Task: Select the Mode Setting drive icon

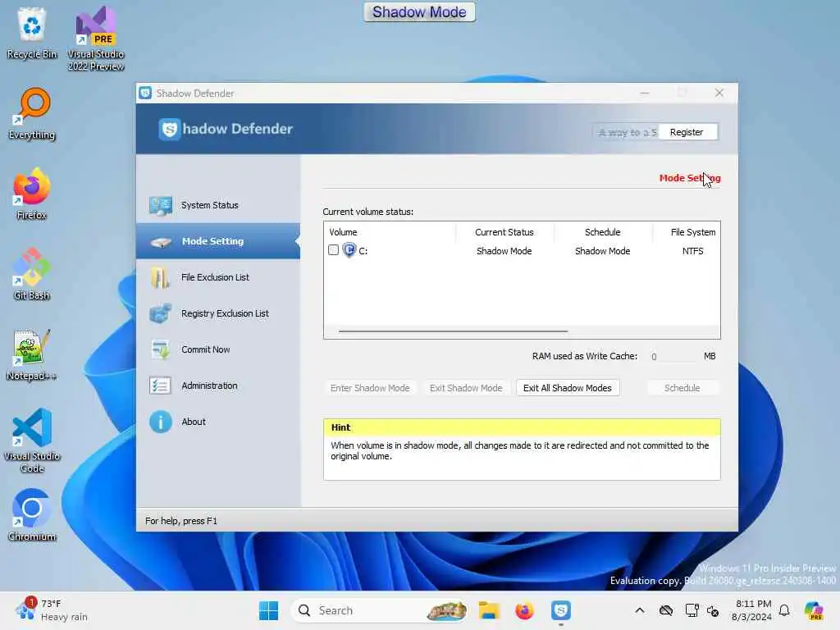Action: (161, 242)
